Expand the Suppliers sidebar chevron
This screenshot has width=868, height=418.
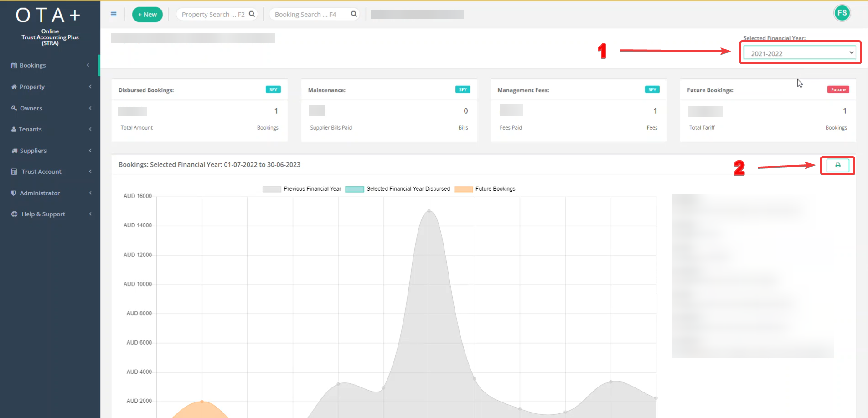90,151
